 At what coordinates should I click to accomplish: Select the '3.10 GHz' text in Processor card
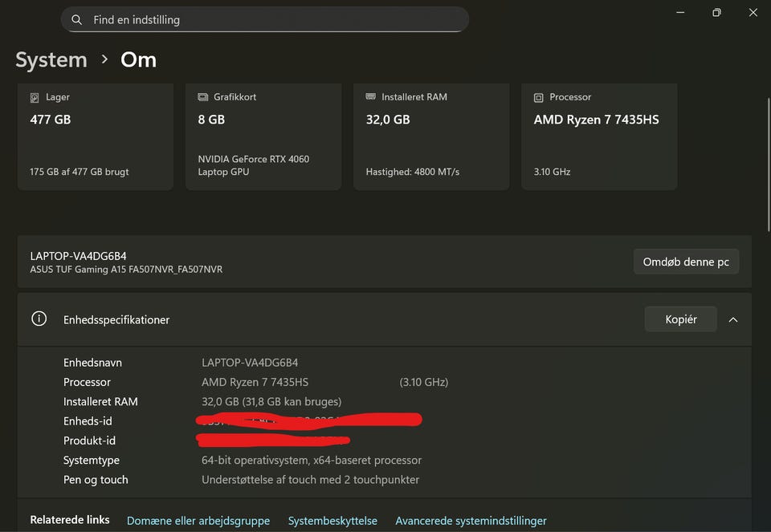coord(552,172)
